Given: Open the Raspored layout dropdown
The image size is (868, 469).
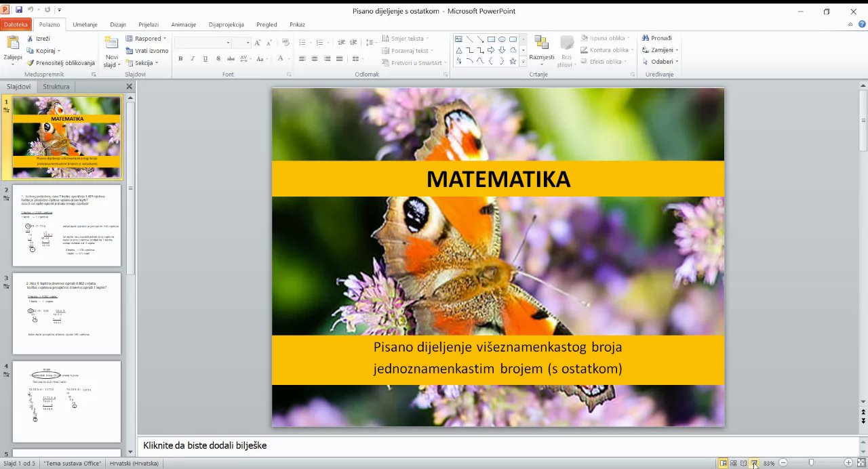Looking at the screenshot, I should coord(146,39).
